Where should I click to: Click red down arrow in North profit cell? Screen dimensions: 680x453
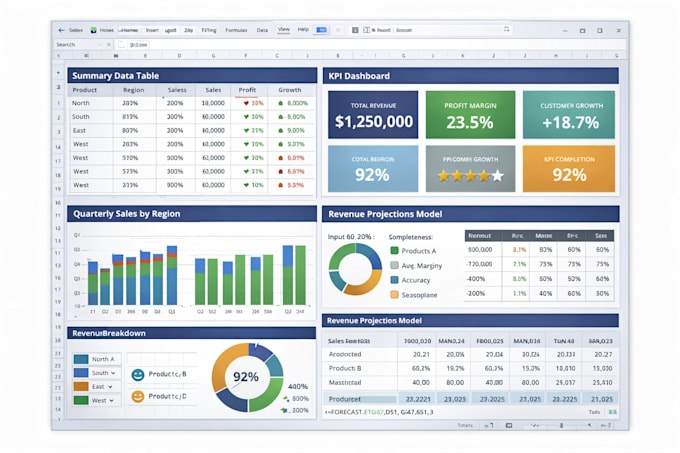246,103
